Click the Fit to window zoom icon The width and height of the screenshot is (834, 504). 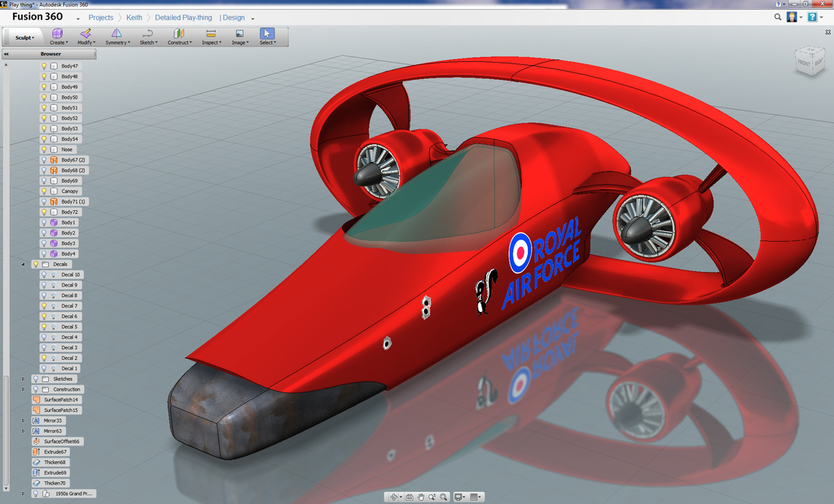443,497
